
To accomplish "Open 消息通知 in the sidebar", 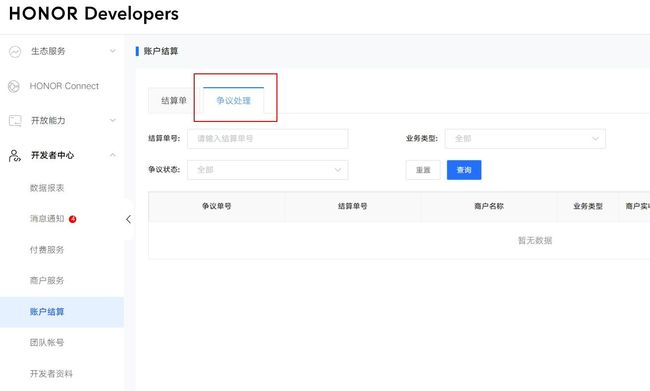I will (47, 219).
